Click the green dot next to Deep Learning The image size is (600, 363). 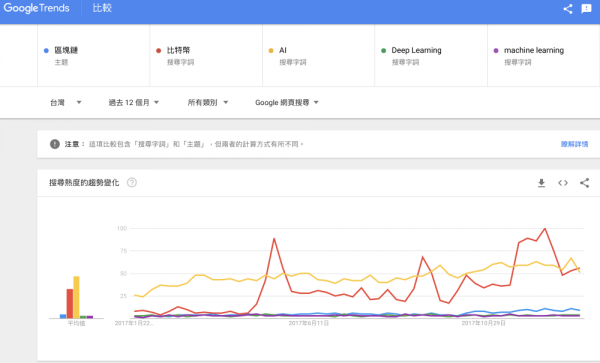point(383,50)
